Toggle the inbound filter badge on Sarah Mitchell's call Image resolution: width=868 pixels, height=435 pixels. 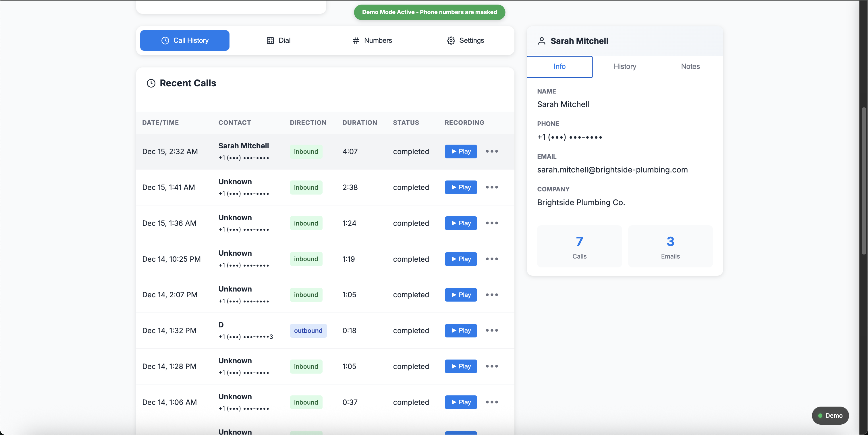coord(306,151)
